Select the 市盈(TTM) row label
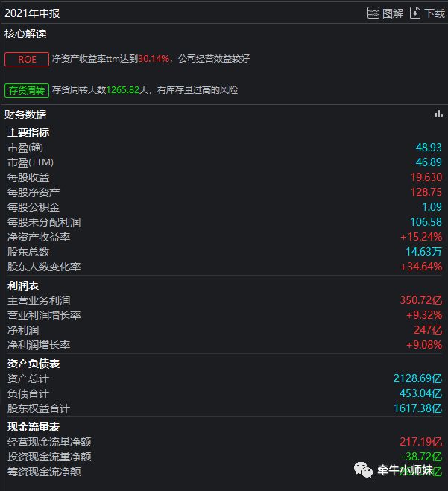 point(31,162)
